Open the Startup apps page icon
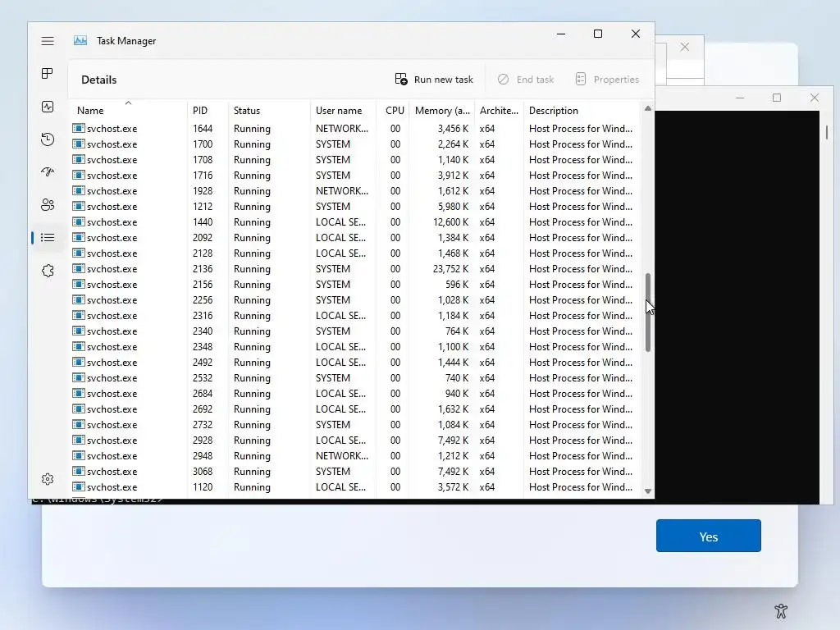The height and width of the screenshot is (630, 840). coord(48,172)
